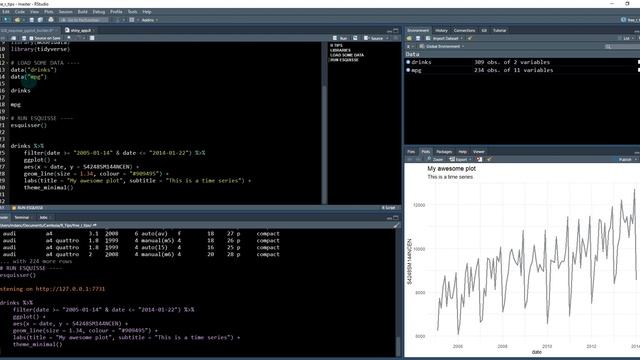Open the Session menu
Screen dimensions: 640x360
click(x=65, y=12)
